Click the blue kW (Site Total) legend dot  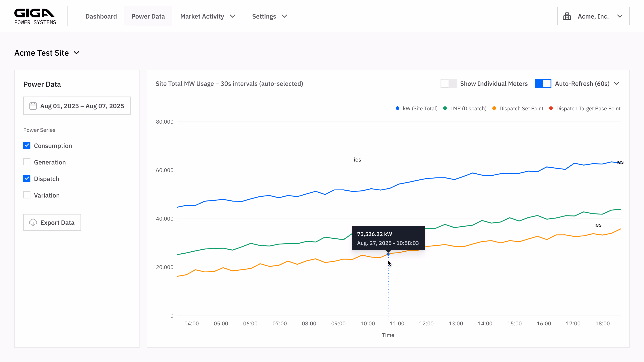[x=398, y=108]
